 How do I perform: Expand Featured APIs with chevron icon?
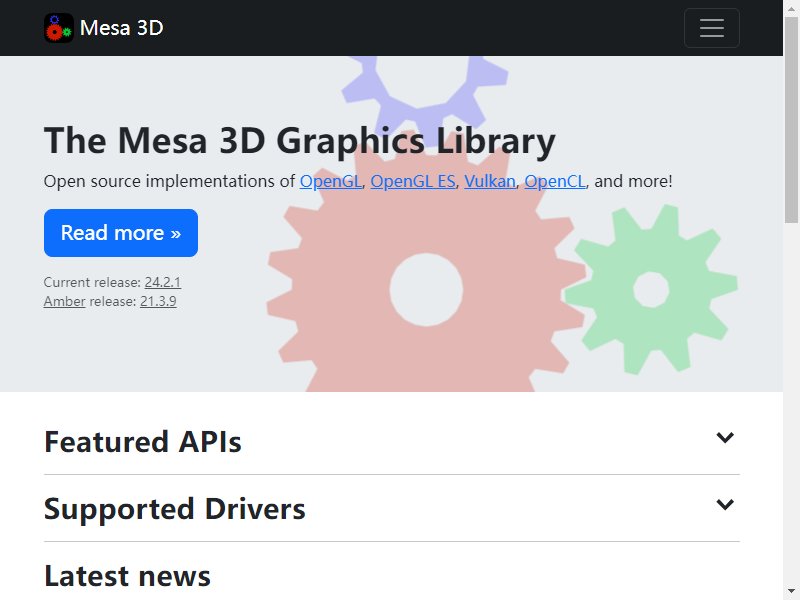coord(725,437)
